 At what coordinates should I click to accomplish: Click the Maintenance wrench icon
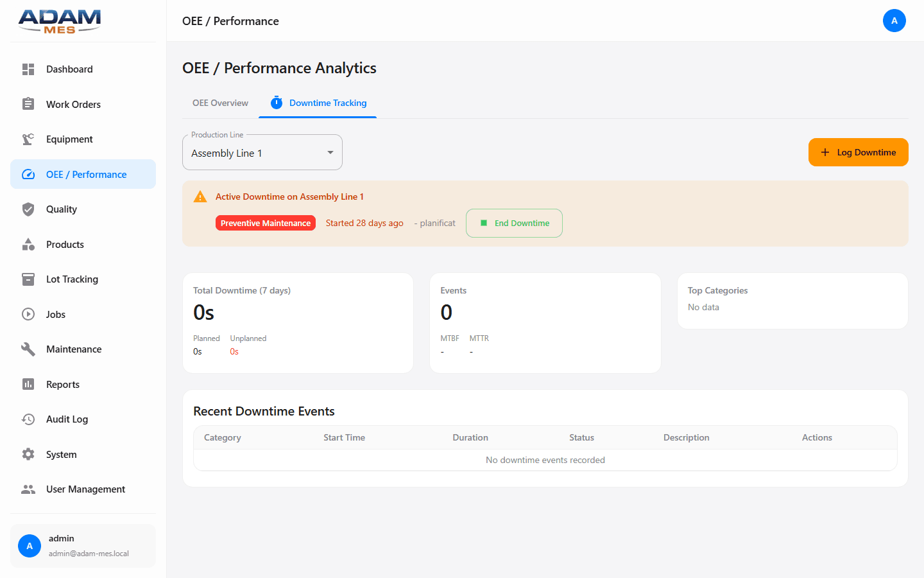coord(28,349)
